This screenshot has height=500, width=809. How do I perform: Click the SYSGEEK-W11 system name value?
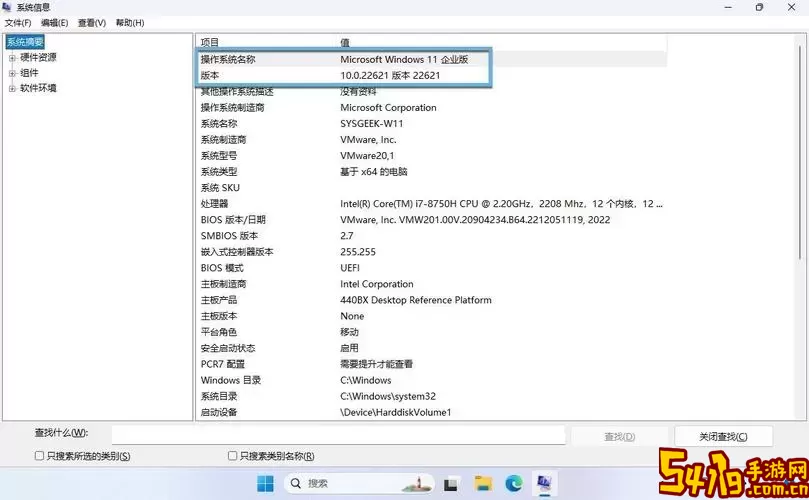371,123
